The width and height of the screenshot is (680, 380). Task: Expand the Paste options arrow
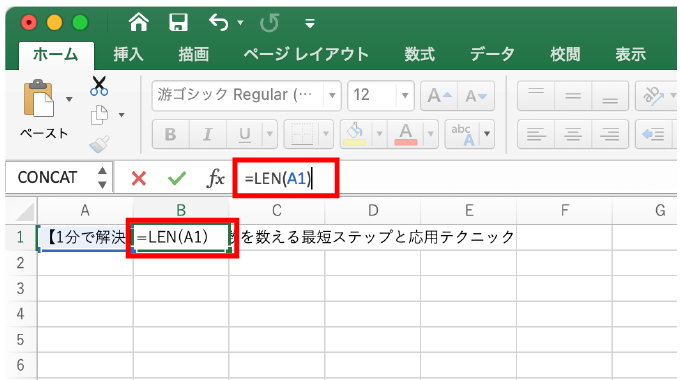click(x=69, y=99)
